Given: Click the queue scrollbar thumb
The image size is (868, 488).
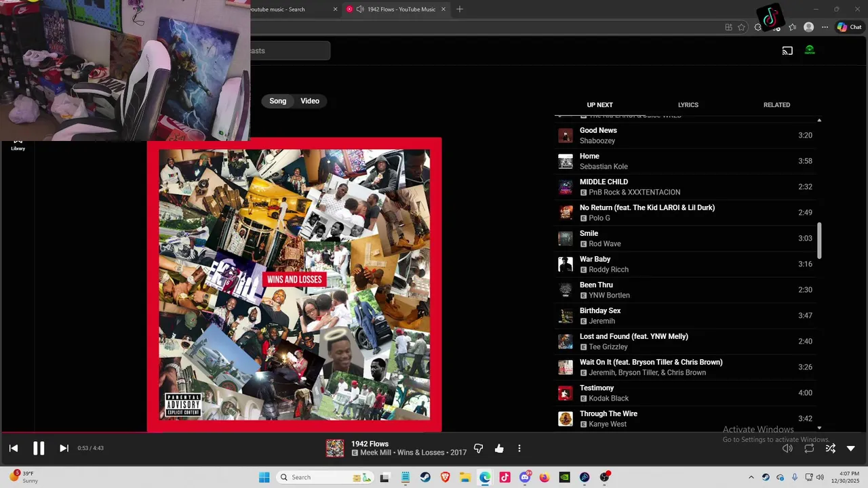Looking at the screenshot, I should point(819,241).
